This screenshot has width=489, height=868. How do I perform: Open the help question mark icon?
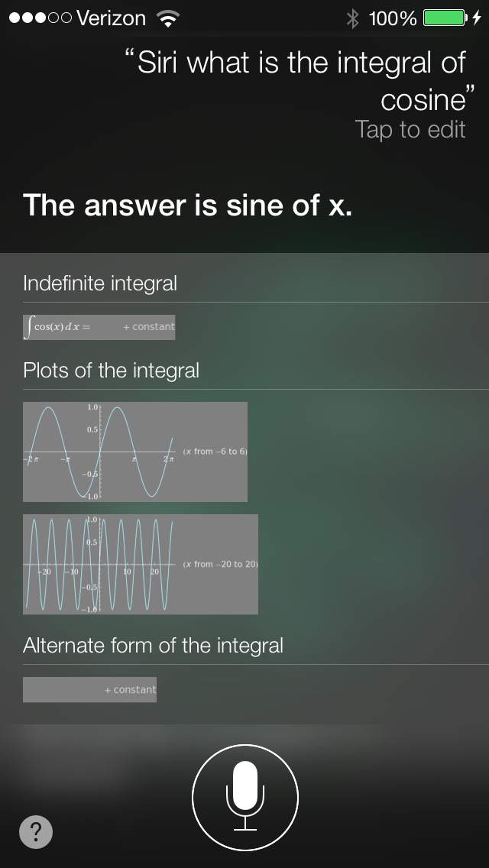click(x=36, y=831)
